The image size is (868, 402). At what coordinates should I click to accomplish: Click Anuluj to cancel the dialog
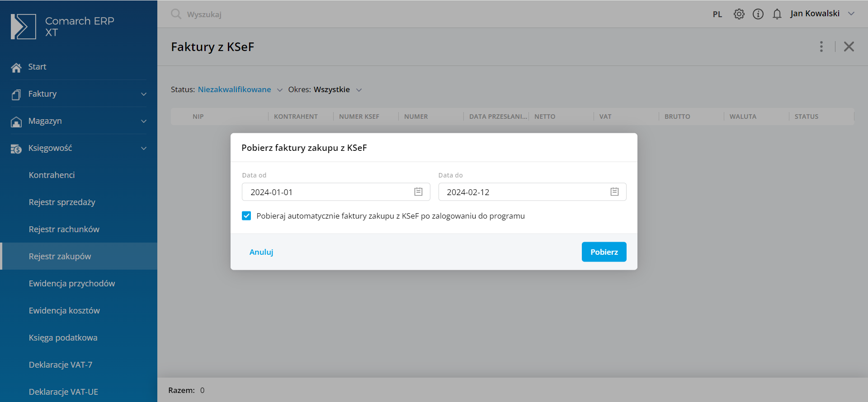click(261, 252)
